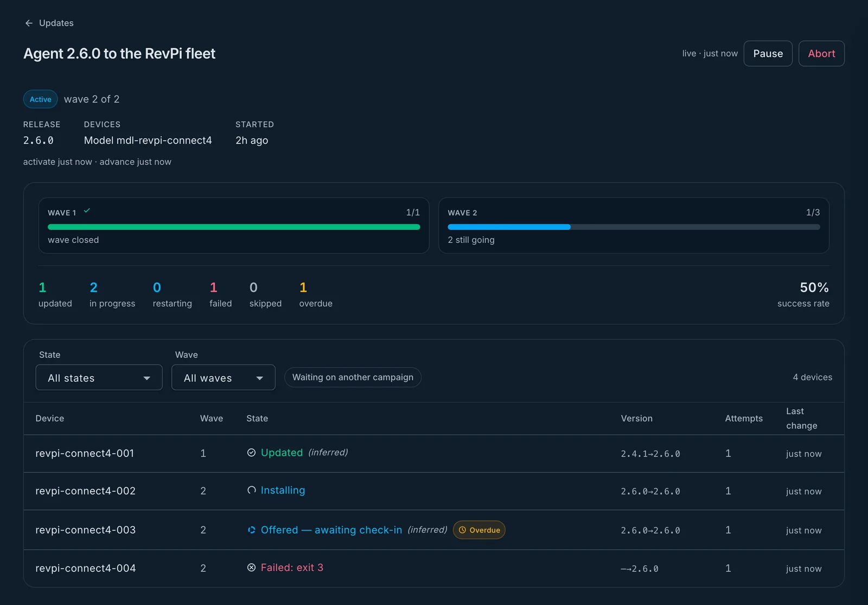The image size is (868, 605).
Task: Click the wave closed label
Action: click(x=73, y=240)
